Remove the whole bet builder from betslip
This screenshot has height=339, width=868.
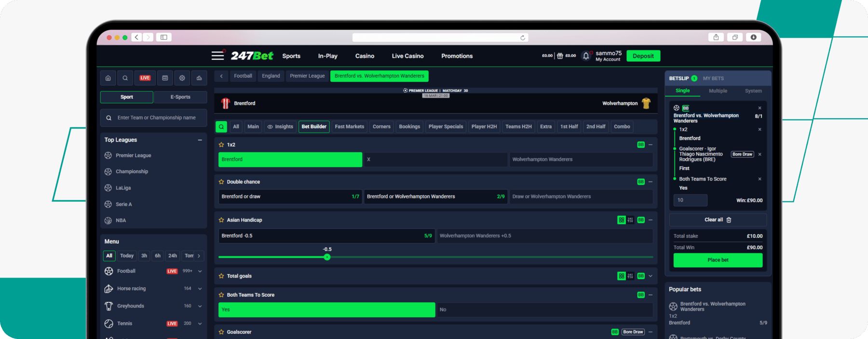tap(759, 108)
